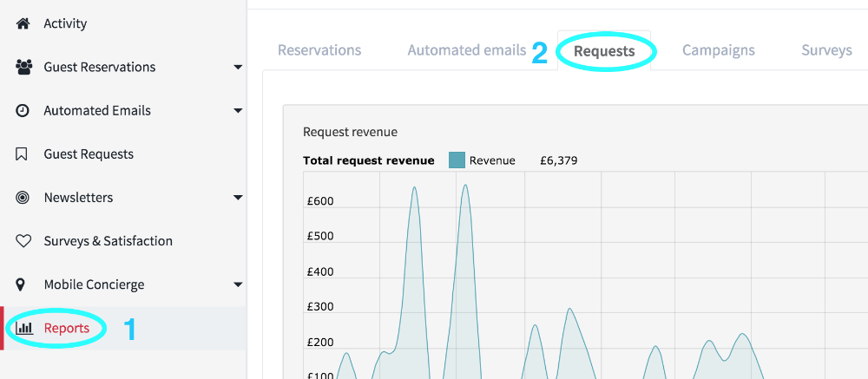This screenshot has width=868, height=379.
Task: Expand the Newsletters submenu arrow
Action: coord(238,198)
